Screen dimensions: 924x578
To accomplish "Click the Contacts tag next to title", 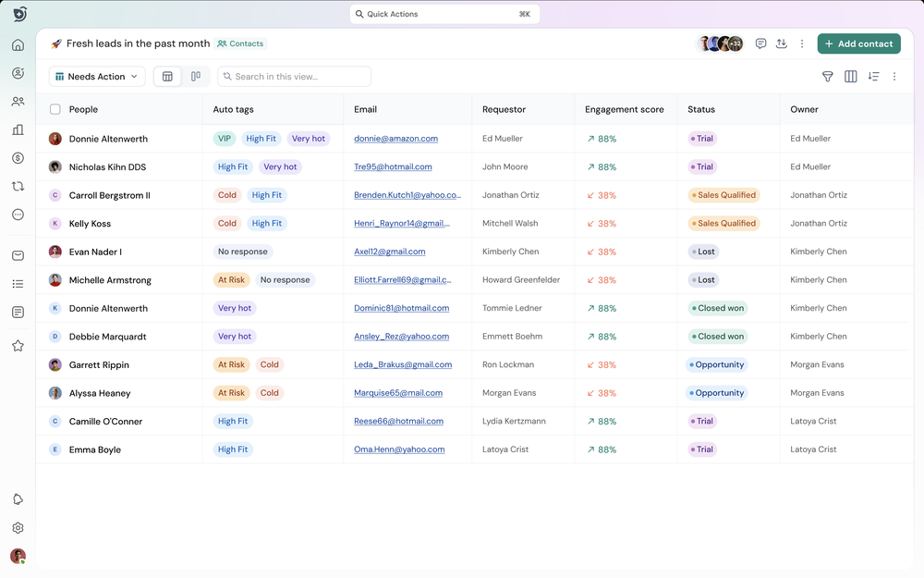I will [x=240, y=43].
